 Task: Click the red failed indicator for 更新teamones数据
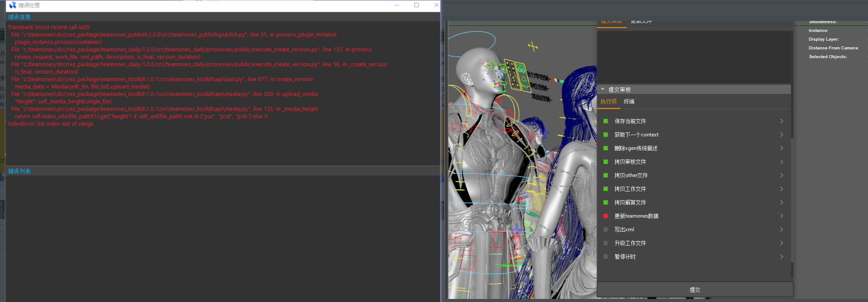pos(605,216)
